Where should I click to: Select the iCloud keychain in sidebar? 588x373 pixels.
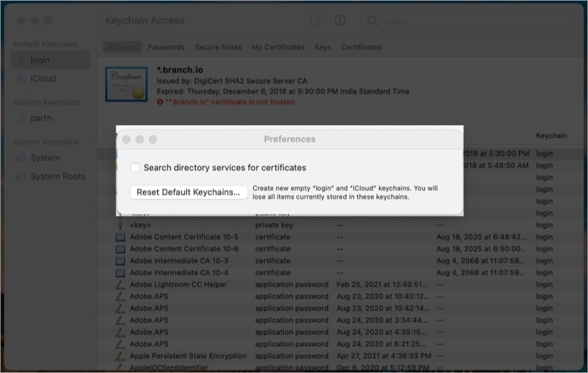(51, 79)
